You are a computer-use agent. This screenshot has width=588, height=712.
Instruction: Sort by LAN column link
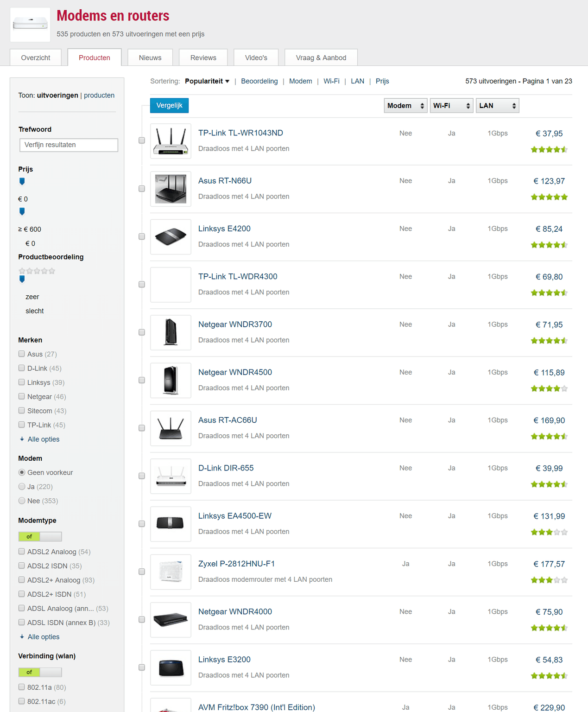click(x=357, y=81)
